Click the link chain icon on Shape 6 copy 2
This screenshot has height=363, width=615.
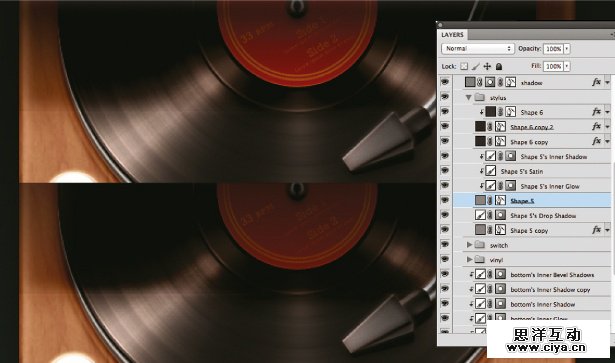pyautogui.click(x=489, y=127)
